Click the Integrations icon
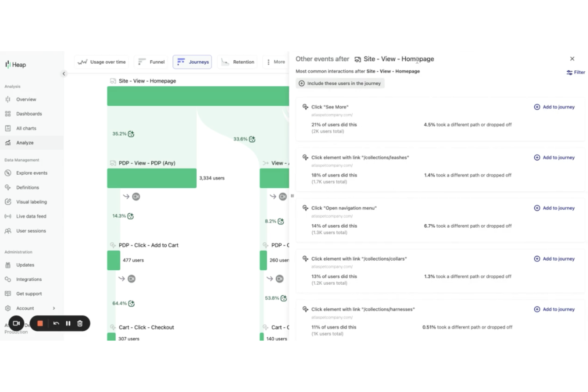Image resolution: width=588 pixels, height=392 pixels. (x=8, y=279)
